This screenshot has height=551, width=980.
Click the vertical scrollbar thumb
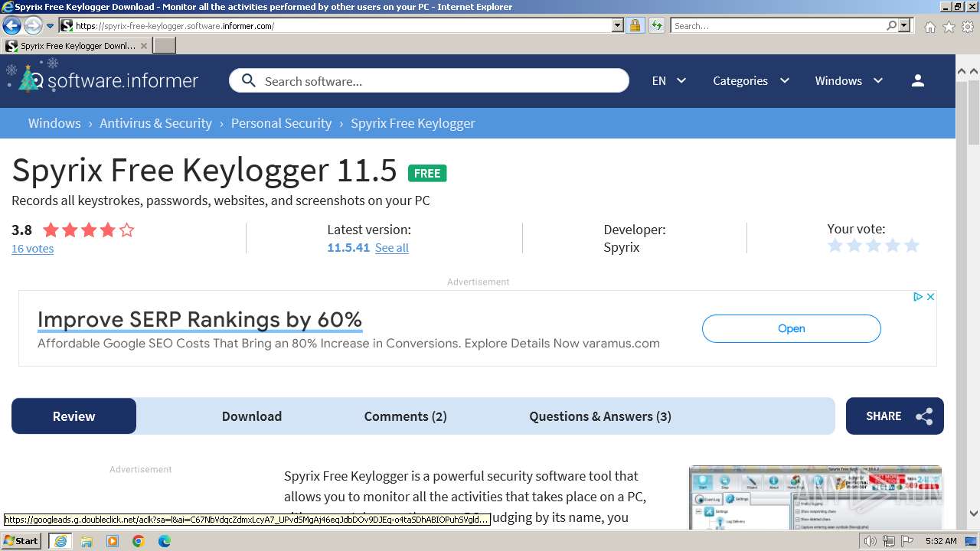973,112
